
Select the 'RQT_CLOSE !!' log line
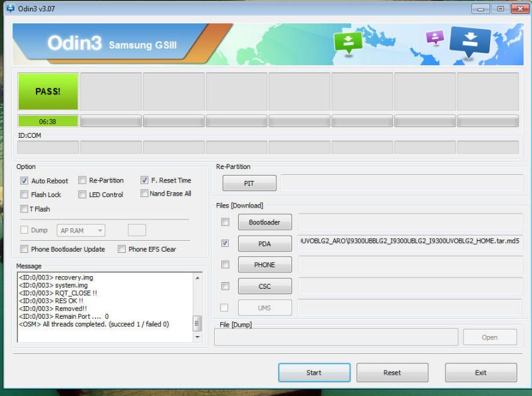[x=58, y=293]
